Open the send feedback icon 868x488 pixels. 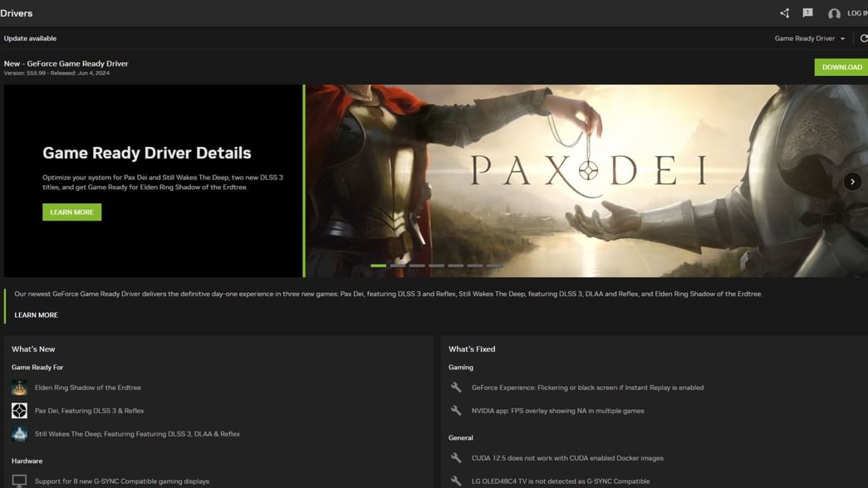(x=807, y=13)
